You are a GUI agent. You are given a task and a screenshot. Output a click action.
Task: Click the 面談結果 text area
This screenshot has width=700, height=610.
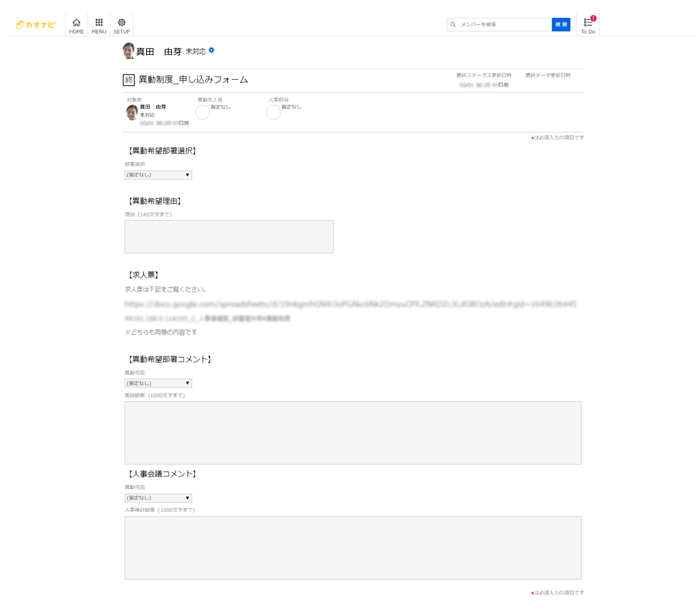353,433
